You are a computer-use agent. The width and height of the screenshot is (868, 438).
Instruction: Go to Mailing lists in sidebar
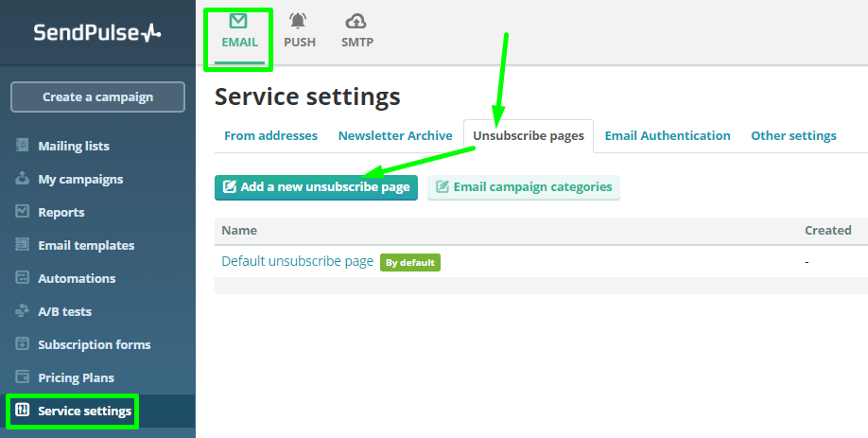click(x=74, y=147)
